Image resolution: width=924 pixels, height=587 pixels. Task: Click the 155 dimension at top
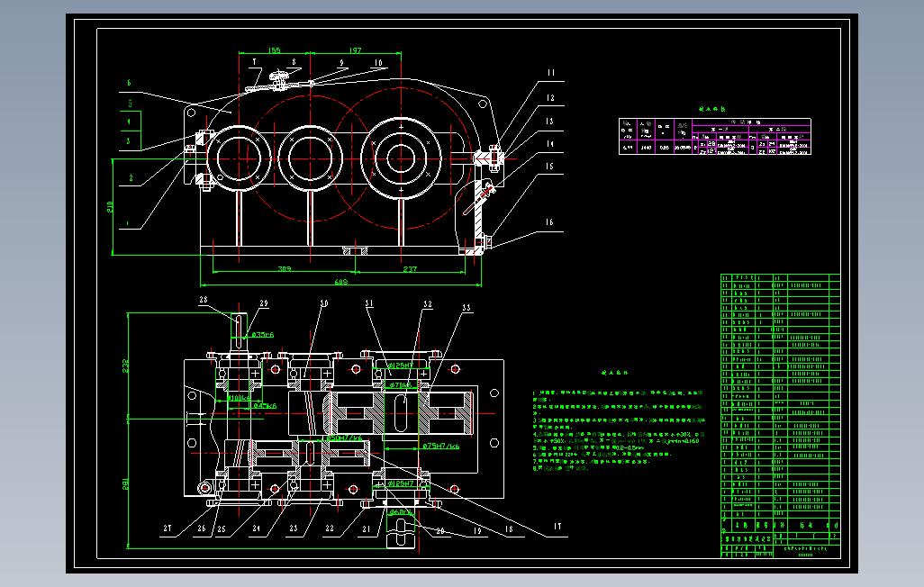tap(275, 50)
